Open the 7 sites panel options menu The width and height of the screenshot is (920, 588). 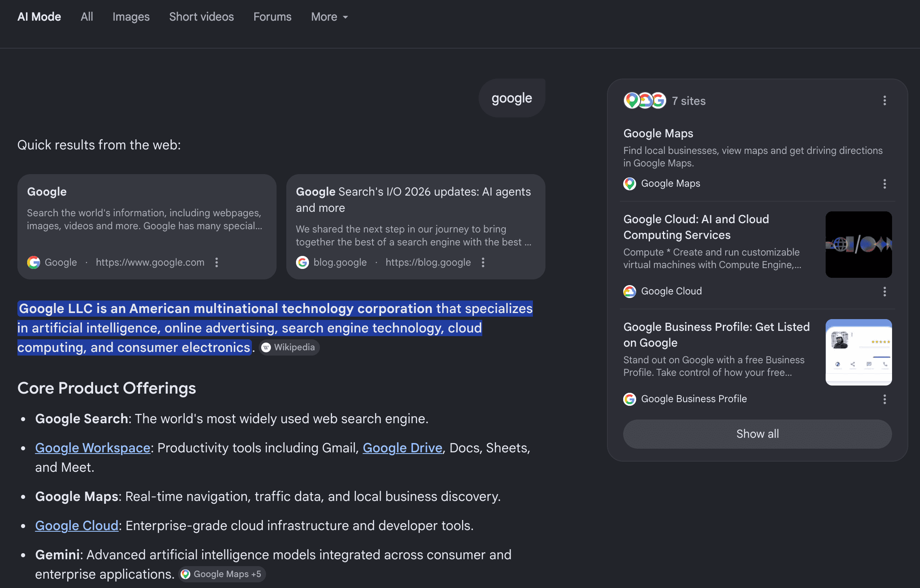click(885, 100)
